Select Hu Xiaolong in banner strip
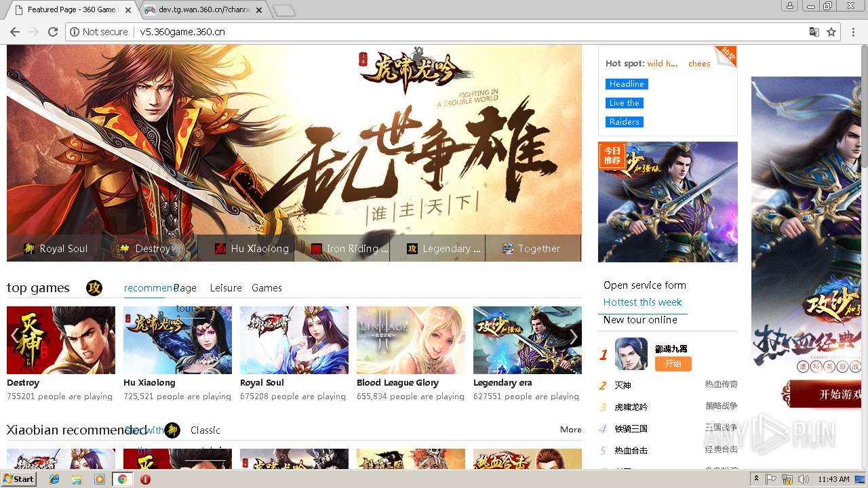Viewport: 868px width, 488px height. 247,249
